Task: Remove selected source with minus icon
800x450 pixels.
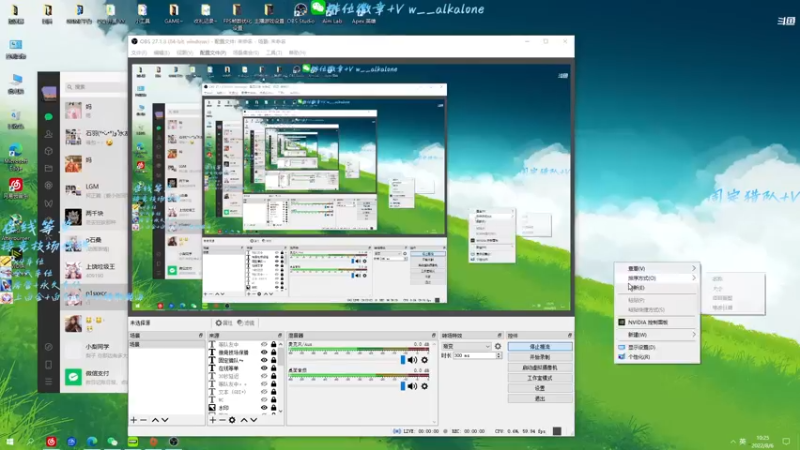Action: (x=222, y=420)
